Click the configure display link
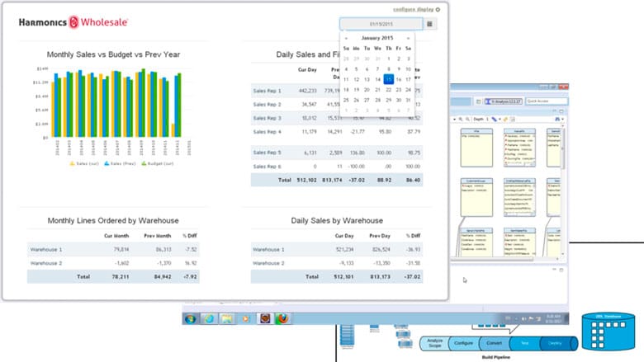 coord(413,9)
